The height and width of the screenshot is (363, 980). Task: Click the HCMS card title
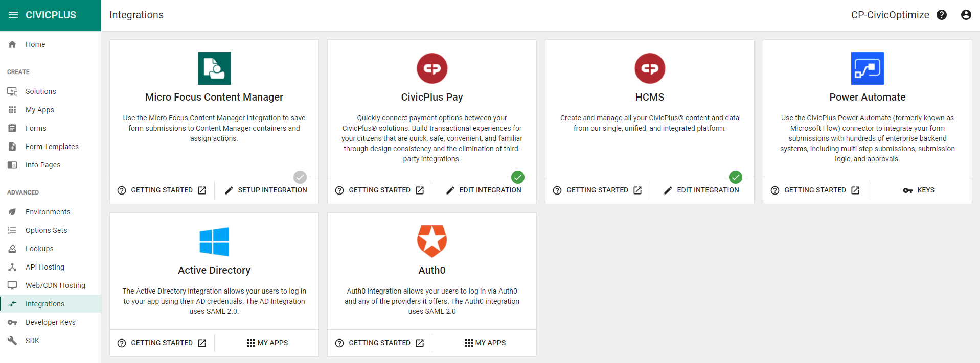click(x=650, y=97)
